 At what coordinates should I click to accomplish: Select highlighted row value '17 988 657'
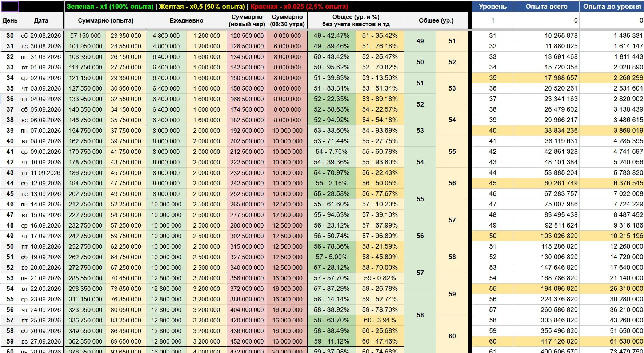pos(546,78)
